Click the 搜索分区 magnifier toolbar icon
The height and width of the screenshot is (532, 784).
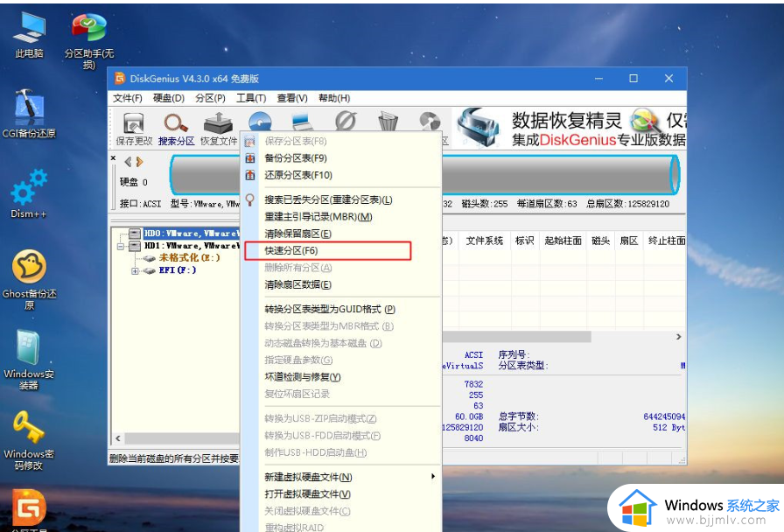tap(176, 129)
